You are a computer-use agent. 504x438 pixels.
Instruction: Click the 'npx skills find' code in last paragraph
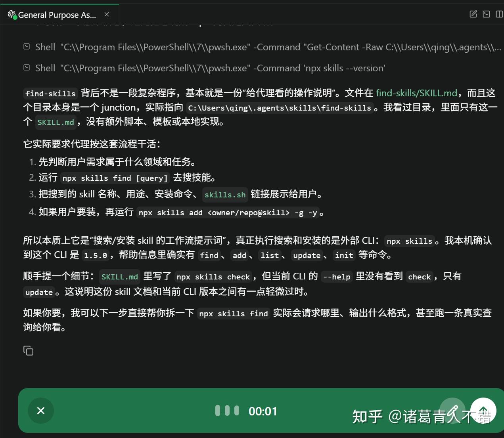234,314
